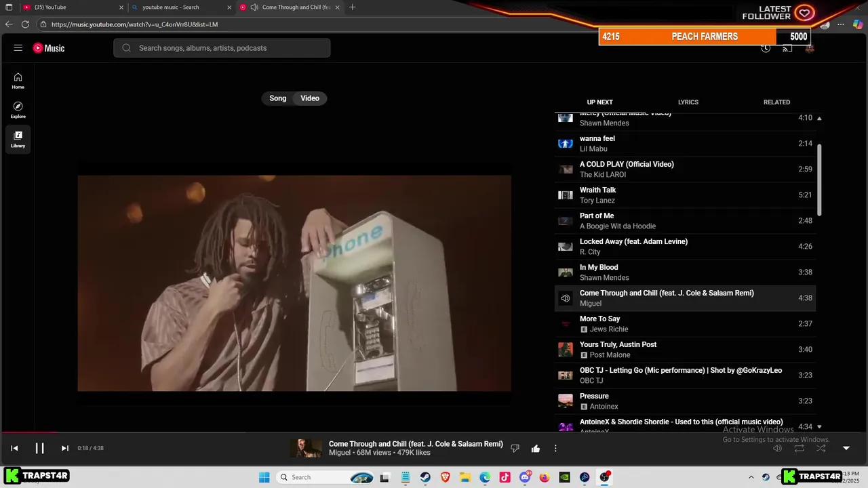This screenshot has width=868, height=488.
Task: Play Locked Away (feat. Adam Levine)
Action: 685,247
